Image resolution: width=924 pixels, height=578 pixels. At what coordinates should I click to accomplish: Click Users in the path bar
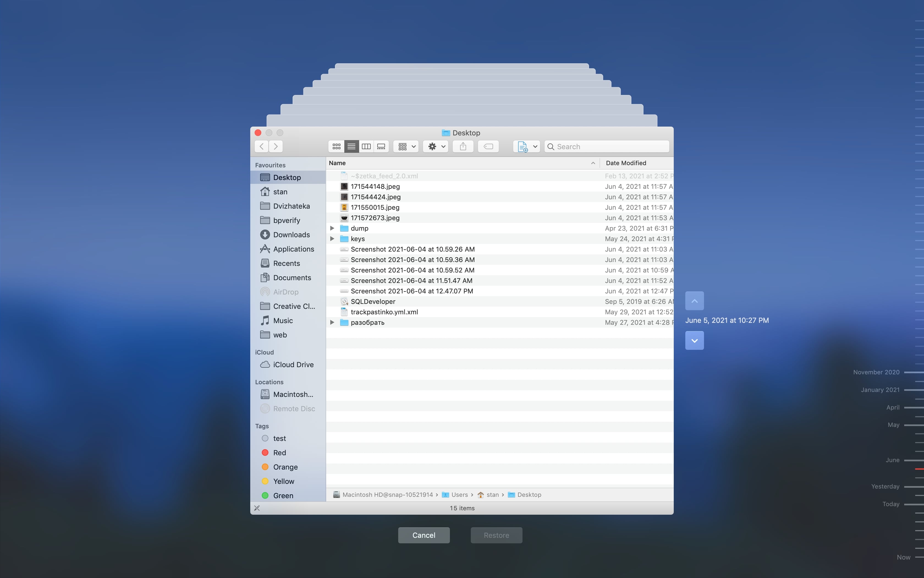click(455, 495)
